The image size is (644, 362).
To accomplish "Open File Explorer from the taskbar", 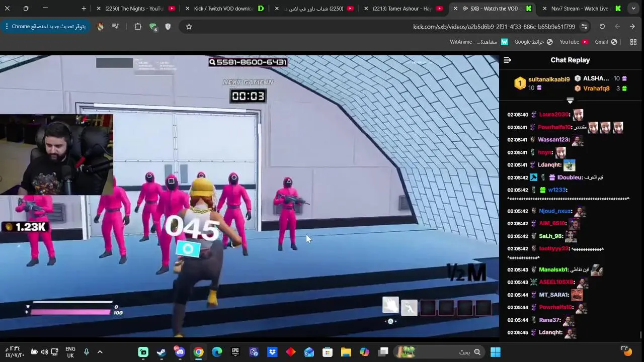I will click(346, 352).
